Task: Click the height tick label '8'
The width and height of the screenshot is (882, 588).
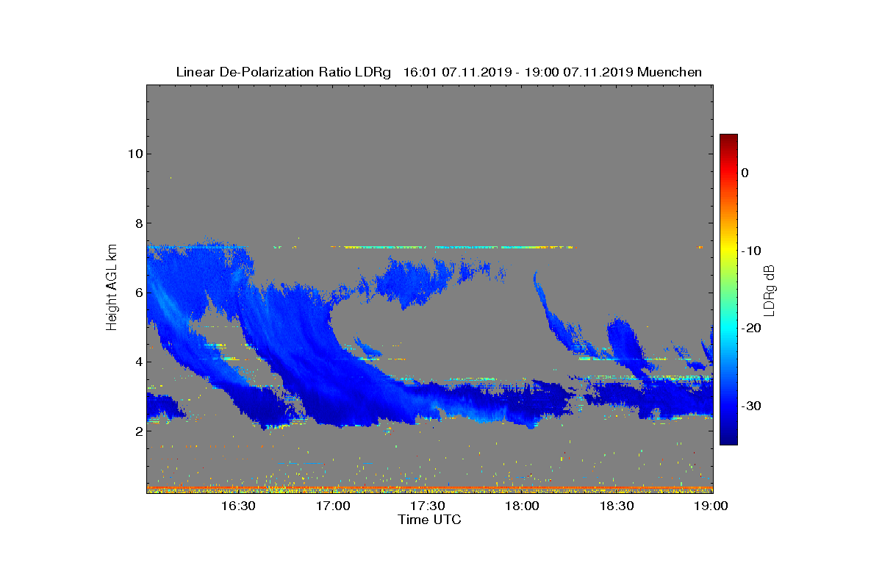Action: click(x=138, y=223)
